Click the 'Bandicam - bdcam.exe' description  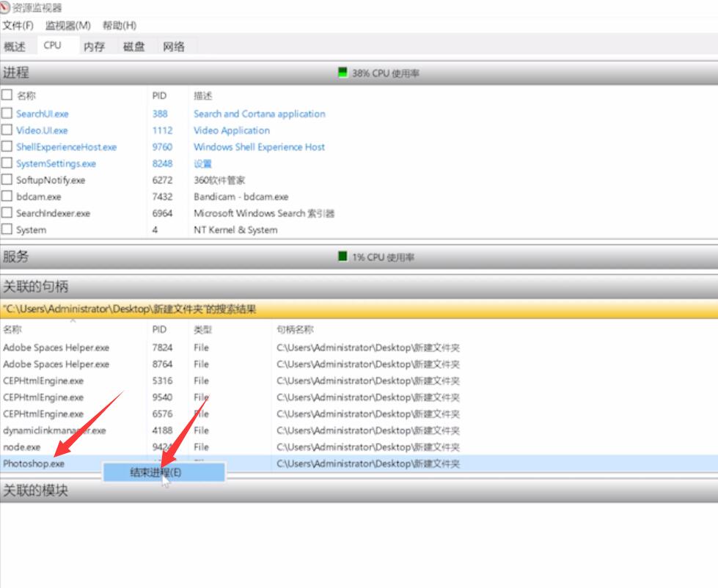point(241,196)
